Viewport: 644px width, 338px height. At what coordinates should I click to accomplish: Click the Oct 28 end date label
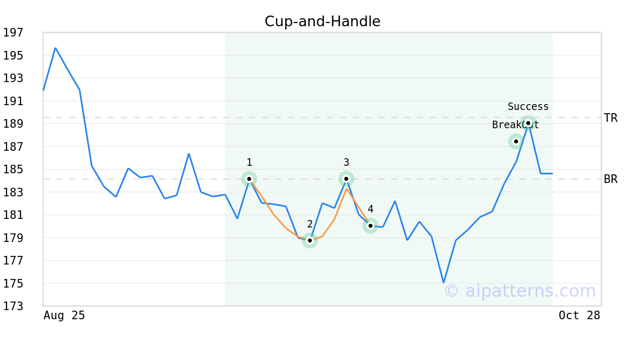point(580,315)
